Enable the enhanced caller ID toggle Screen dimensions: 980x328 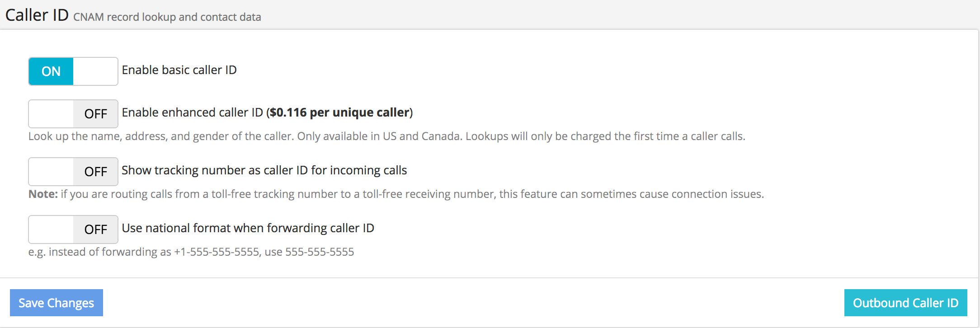tap(73, 114)
